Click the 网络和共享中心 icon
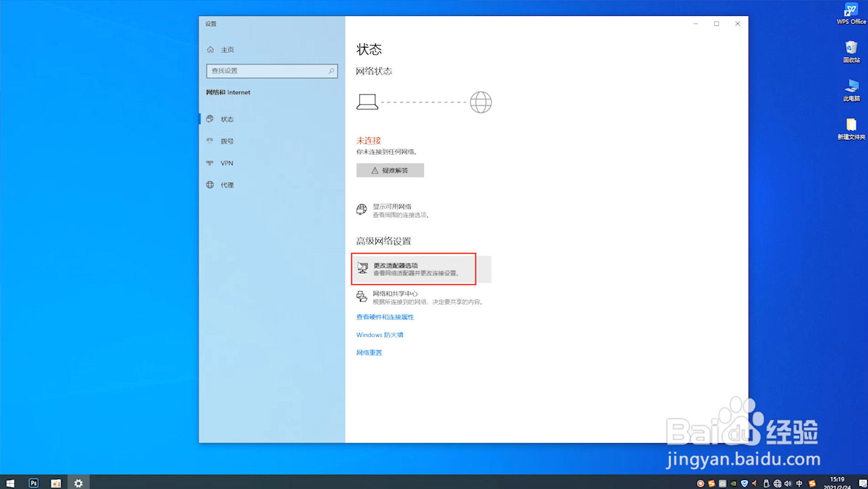This screenshot has width=868, height=489. 361,297
